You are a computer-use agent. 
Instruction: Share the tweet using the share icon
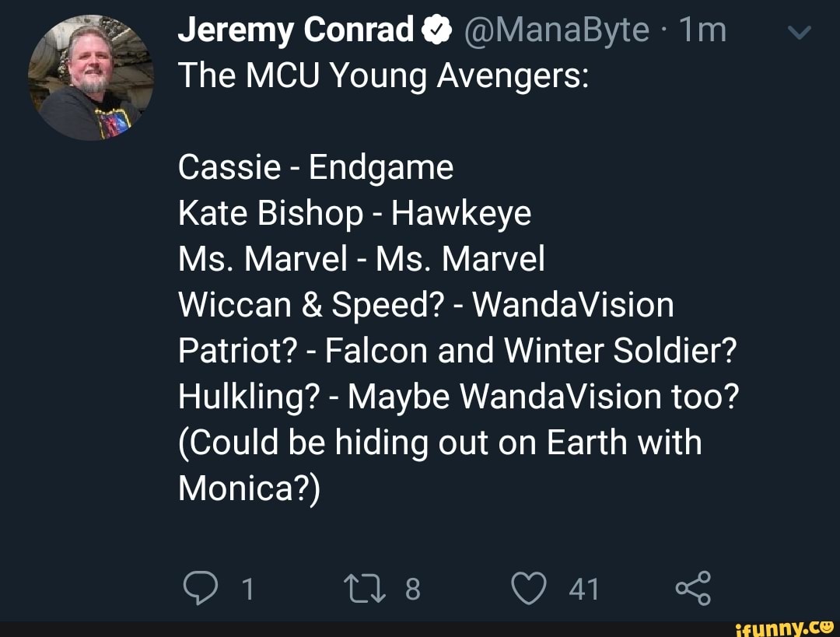click(692, 589)
